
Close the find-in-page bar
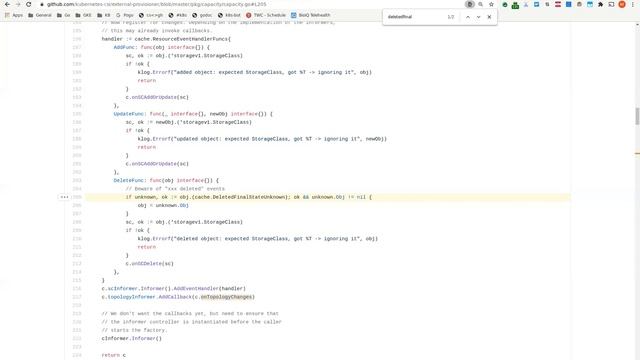[x=489, y=17]
